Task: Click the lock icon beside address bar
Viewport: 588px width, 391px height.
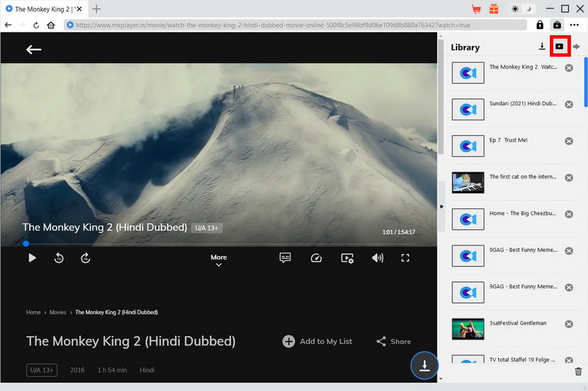Action: tap(540, 25)
